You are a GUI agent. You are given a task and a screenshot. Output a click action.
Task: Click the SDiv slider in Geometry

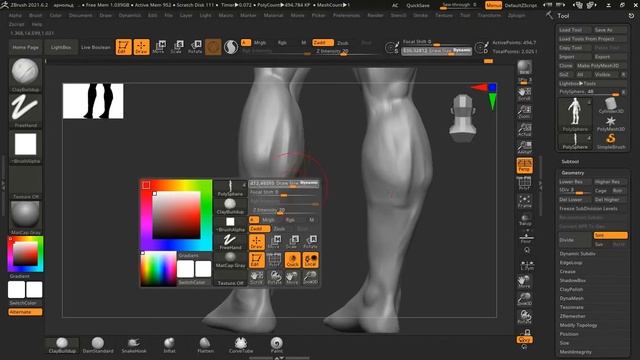pos(575,191)
